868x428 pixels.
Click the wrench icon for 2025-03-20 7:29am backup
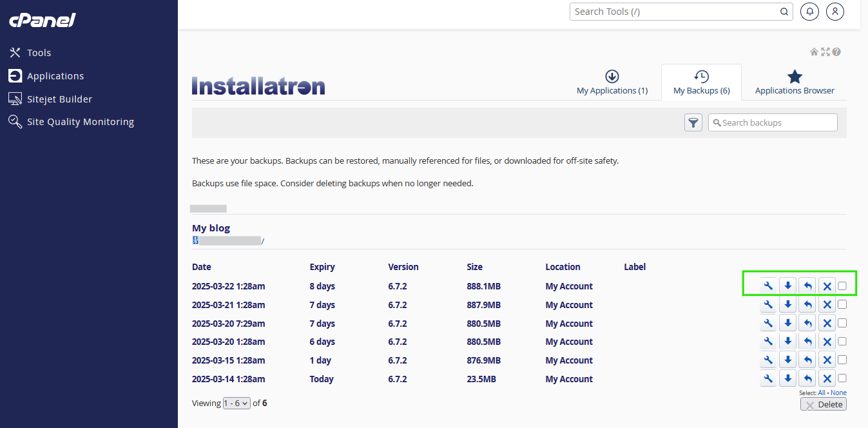pyautogui.click(x=768, y=324)
